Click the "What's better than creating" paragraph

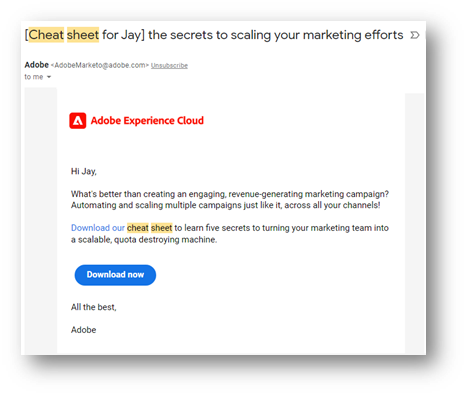tap(230, 200)
